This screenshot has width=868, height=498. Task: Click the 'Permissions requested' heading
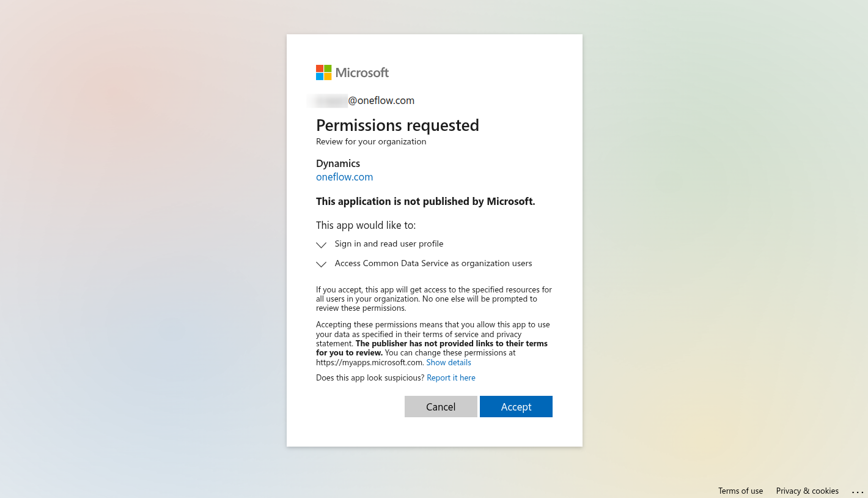[397, 125]
